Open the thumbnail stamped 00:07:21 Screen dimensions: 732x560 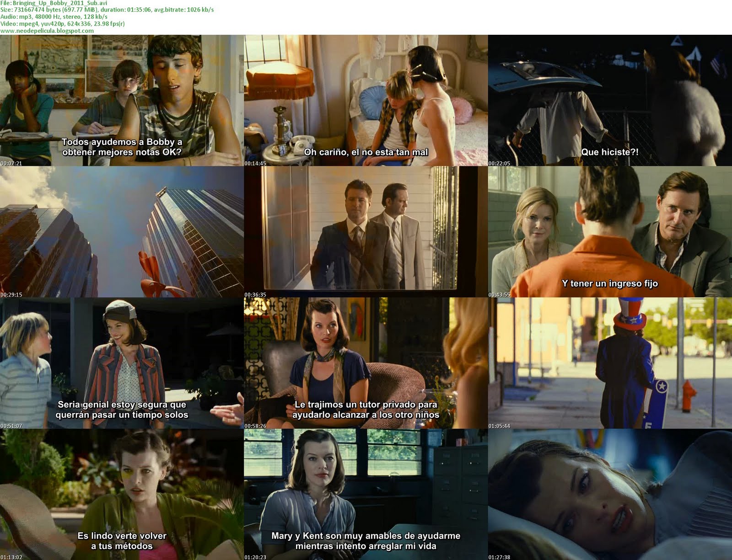coord(121,100)
